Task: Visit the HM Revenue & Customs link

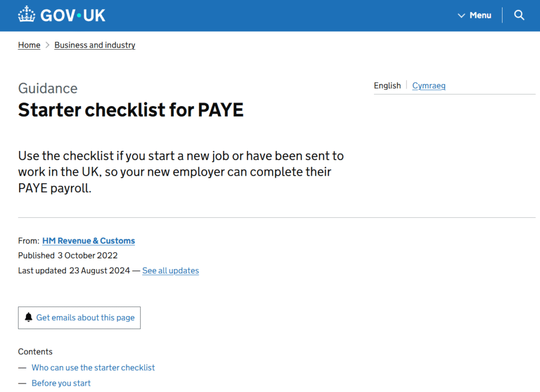Action: [x=89, y=241]
